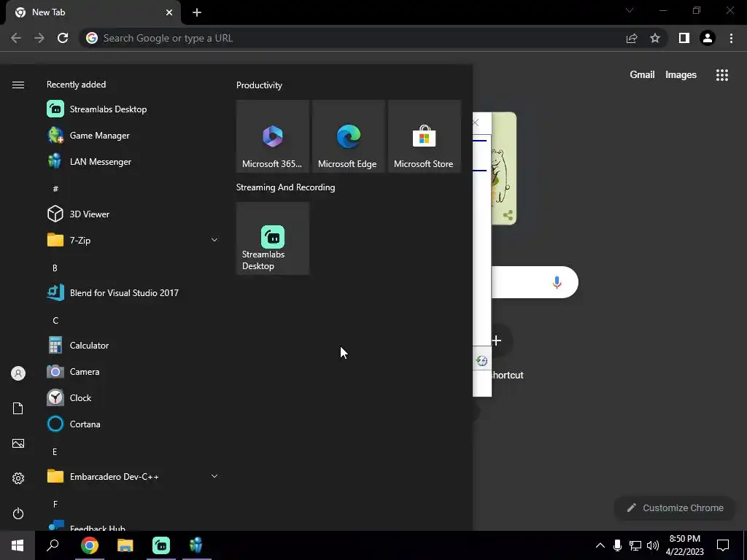Switch to Chrome on the taskbar
Screen dimensions: 747x560
point(90,545)
